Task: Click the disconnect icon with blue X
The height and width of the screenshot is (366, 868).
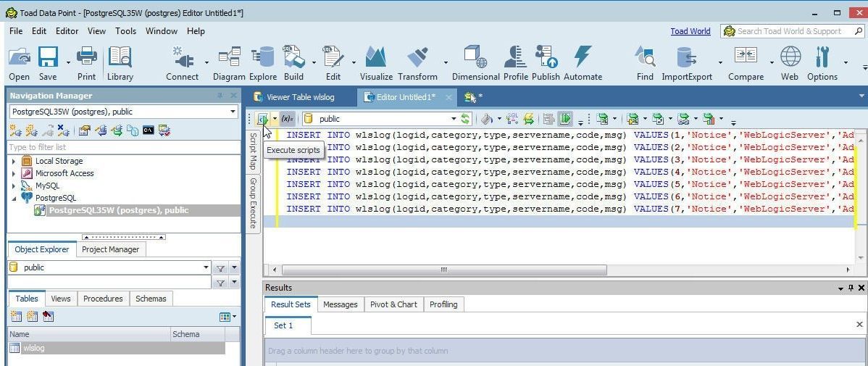Action: pos(63,130)
